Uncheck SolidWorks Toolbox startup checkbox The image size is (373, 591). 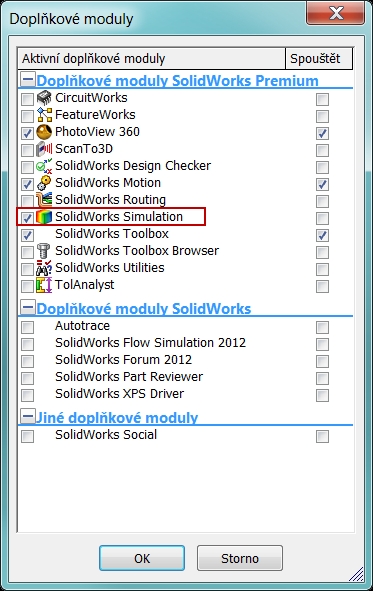coord(322,235)
